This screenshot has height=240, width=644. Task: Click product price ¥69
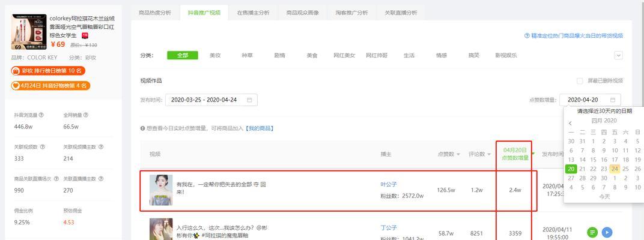(58, 44)
